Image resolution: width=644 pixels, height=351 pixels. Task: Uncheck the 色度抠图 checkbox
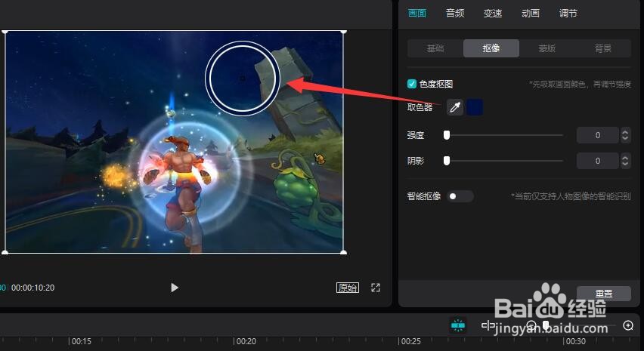click(x=412, y=84)
